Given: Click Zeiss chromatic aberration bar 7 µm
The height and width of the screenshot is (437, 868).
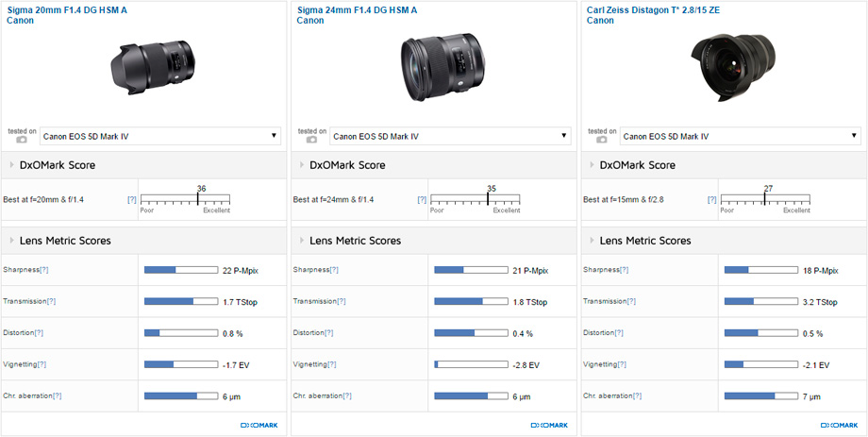Looking at the screenshot, I should (761, 396).
